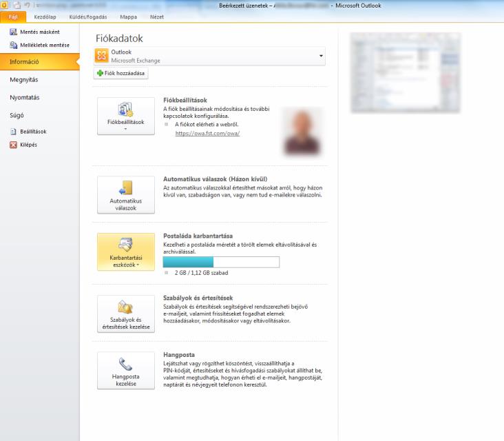Viewport: 504px width, 441px height.
Task: Click the red Kilépés exit icon
Action: click(13, 145)
